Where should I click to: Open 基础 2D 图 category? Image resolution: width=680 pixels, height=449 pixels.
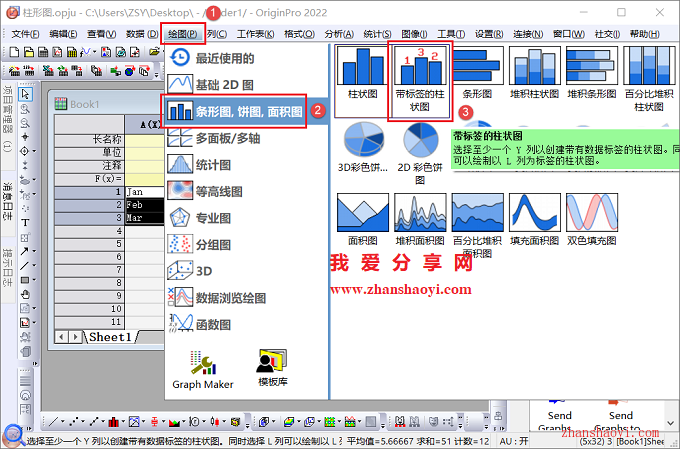click(x=246, y=85)
